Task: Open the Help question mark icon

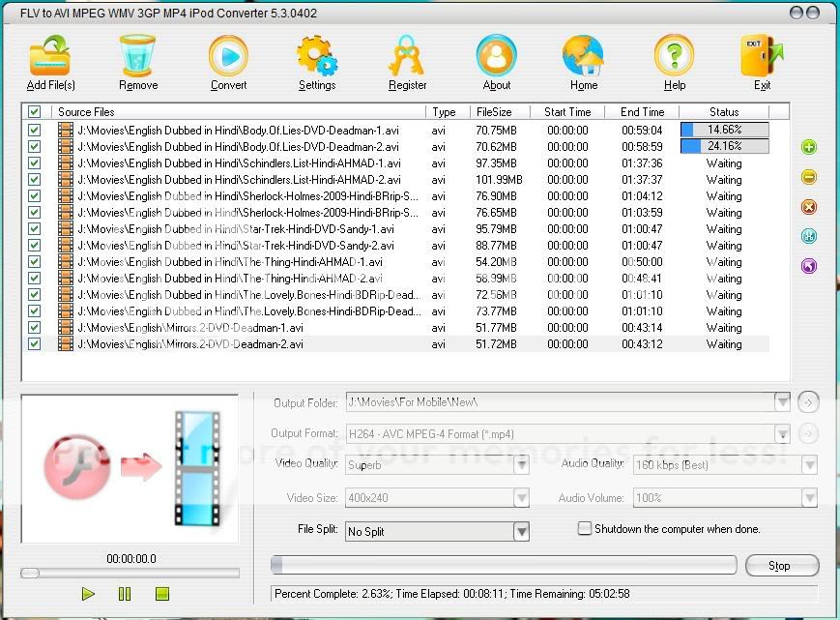Action: pos(675,56)
